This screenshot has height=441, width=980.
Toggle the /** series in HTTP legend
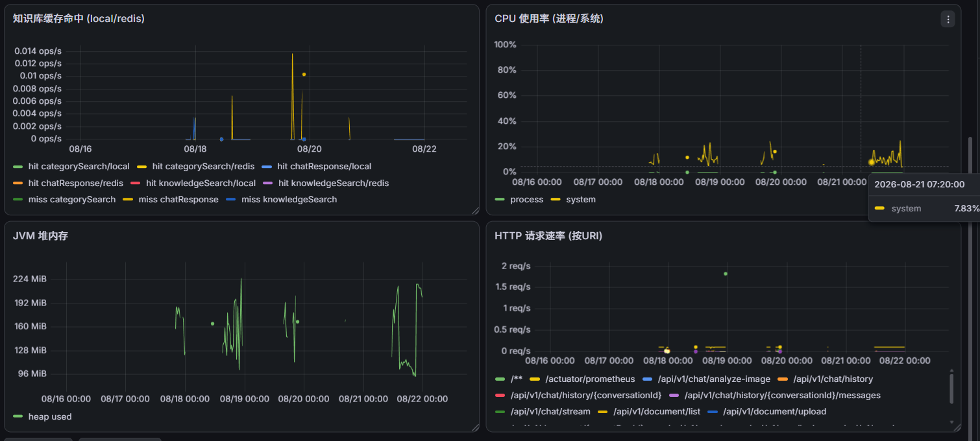(517, 379)
